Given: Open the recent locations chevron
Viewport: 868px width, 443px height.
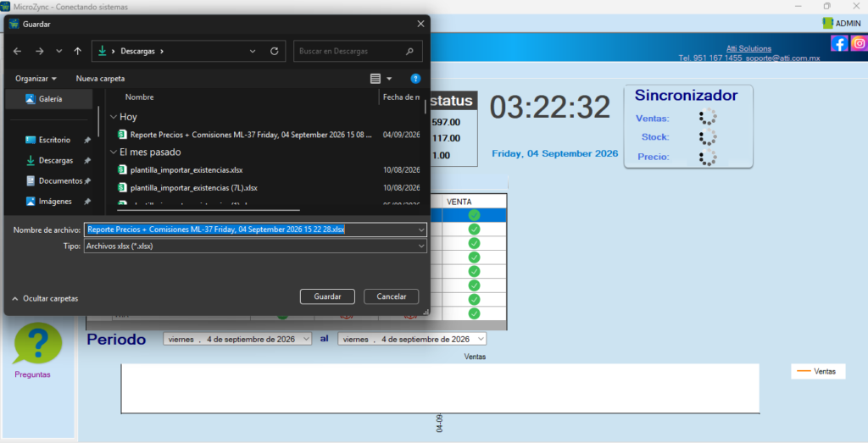Looking at the screenshot, I should tap(59, 51).
